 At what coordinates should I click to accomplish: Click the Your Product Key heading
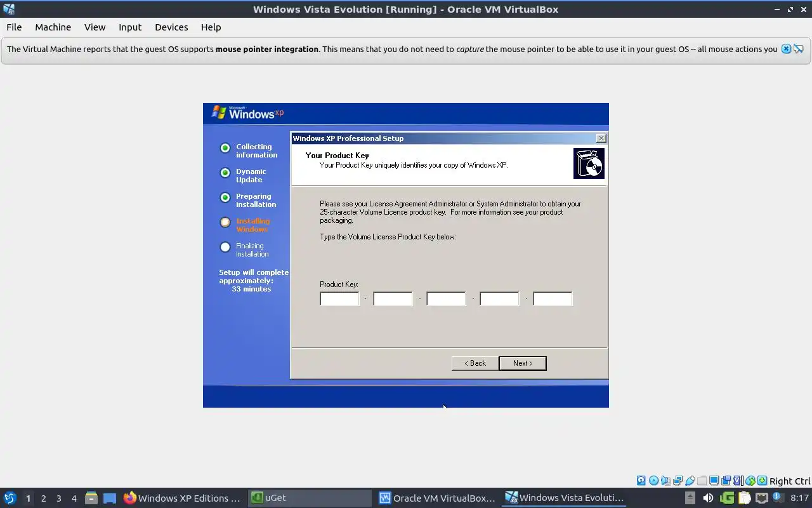tap(337, 155)
